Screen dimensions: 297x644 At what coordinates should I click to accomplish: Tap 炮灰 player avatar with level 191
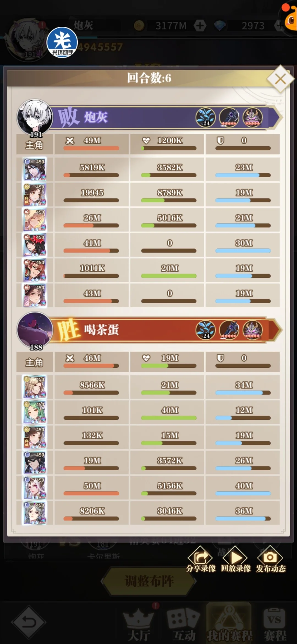point(35,118)
